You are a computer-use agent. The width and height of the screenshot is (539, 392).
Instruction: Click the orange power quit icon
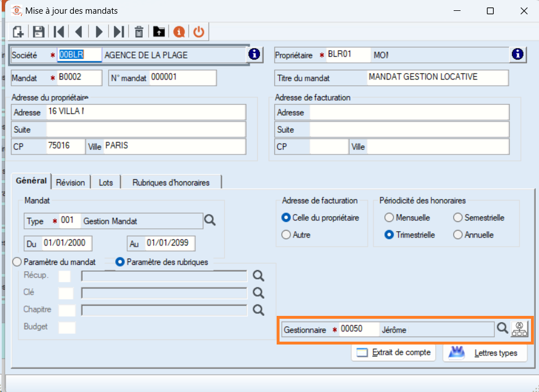[x=199, y=32]
